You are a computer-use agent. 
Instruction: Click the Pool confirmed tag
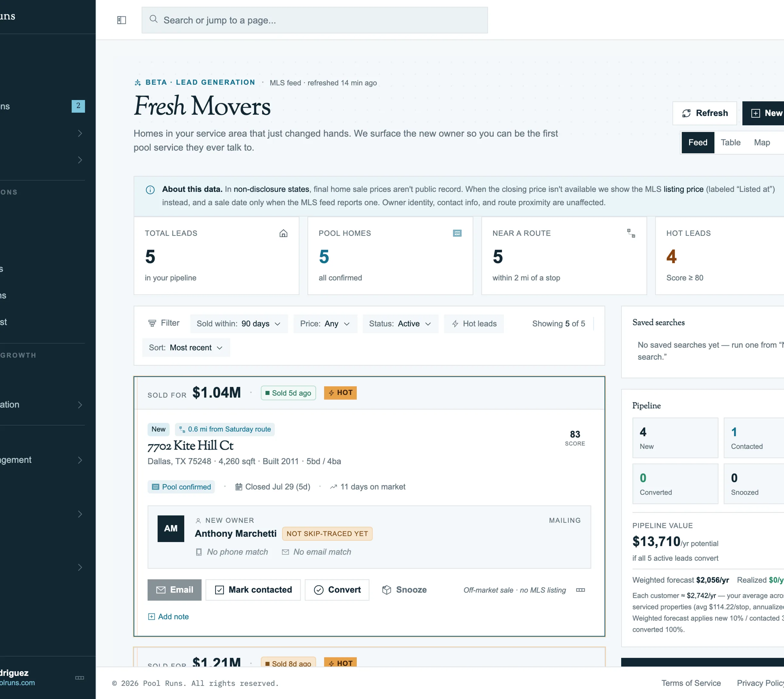click(181, 487)
